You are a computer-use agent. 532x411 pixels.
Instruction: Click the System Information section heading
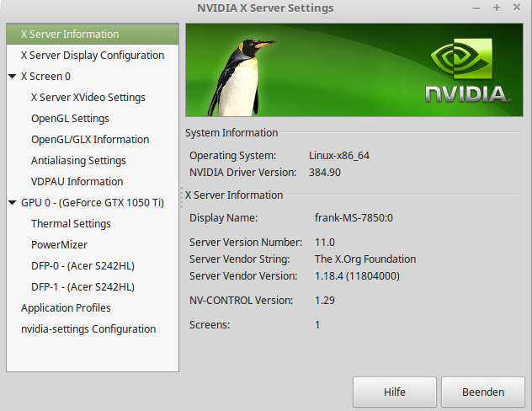(x=231, y=133)
